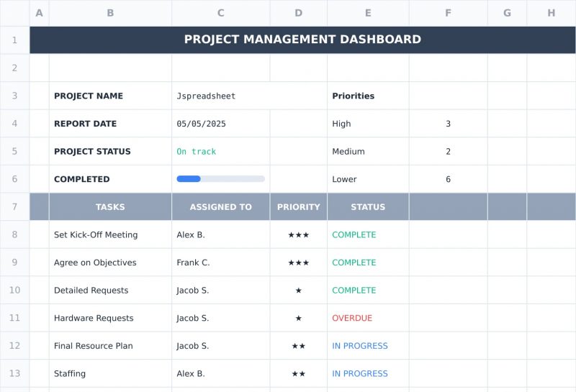
Task: Click three-star priority for Set Kick-Off Meeting
Action: (299, 234)
